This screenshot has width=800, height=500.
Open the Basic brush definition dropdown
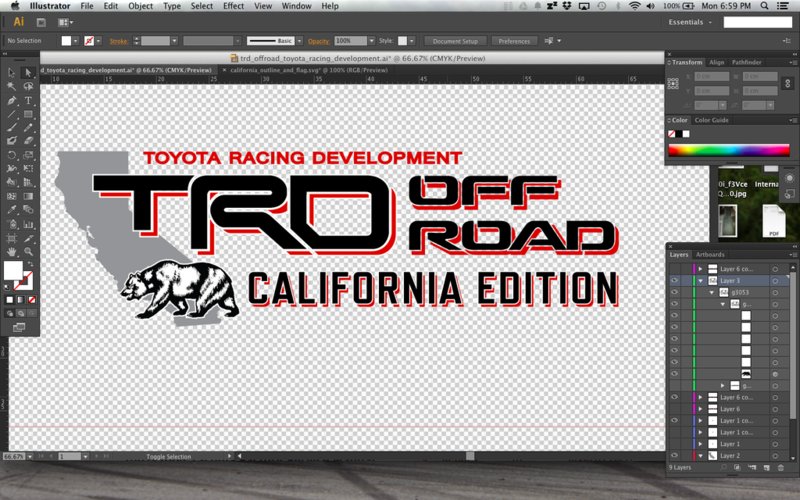(299, 41)
